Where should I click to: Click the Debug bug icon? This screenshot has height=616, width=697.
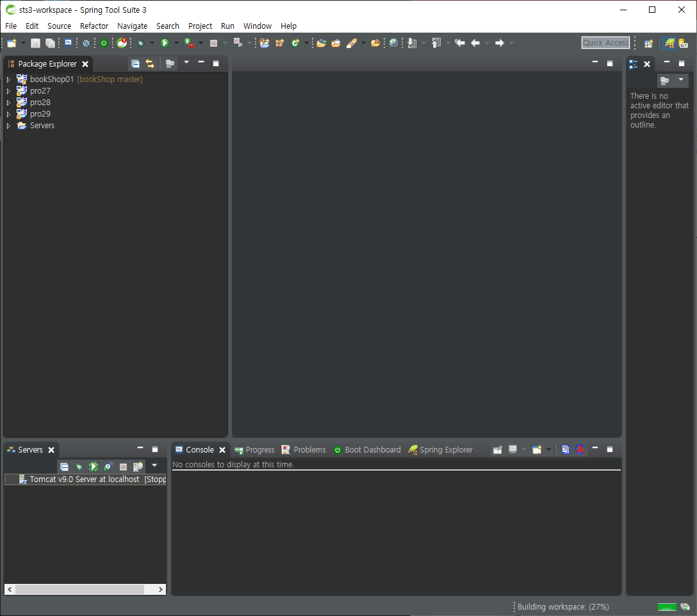pyautogui.click(x=141, y=43)
